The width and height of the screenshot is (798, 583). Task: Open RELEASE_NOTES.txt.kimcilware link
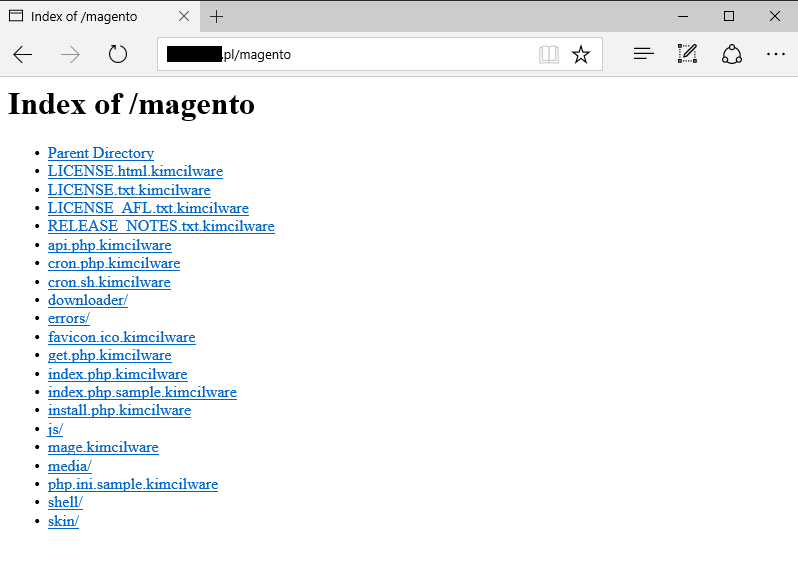point(161,226)
